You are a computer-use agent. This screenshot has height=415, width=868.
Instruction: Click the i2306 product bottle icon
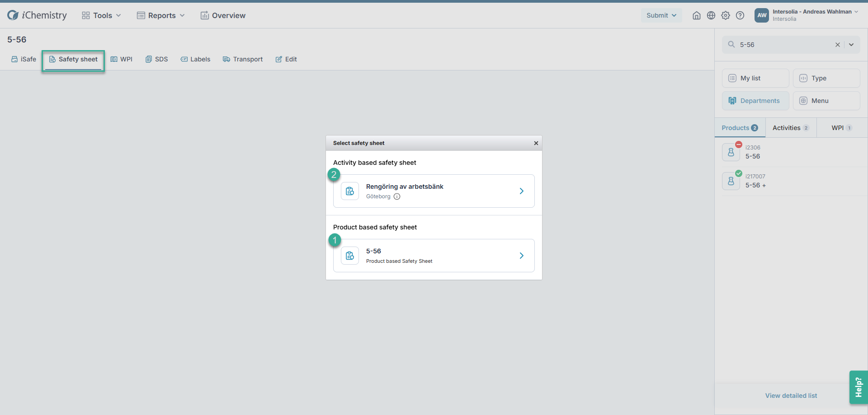click(731, 152)
